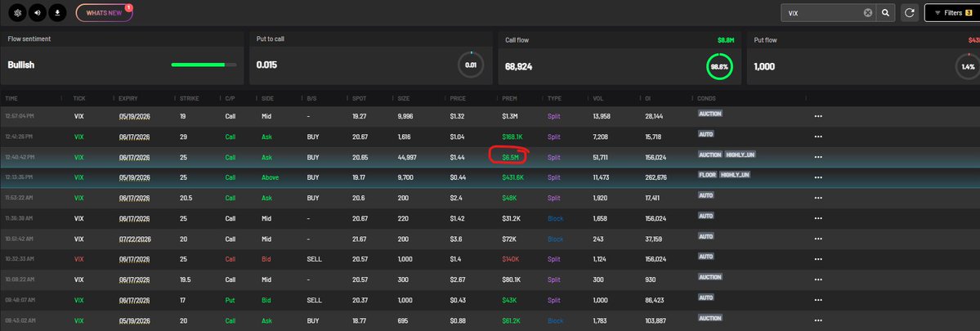Click the Above side value
Image resolution: width=980 pixels, height=331 pixels.
(x=270, y=177)
